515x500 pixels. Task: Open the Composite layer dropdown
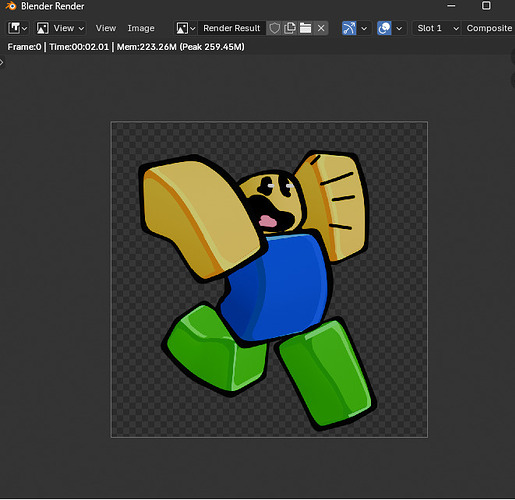pyautogui.click(x=489, y=28)
